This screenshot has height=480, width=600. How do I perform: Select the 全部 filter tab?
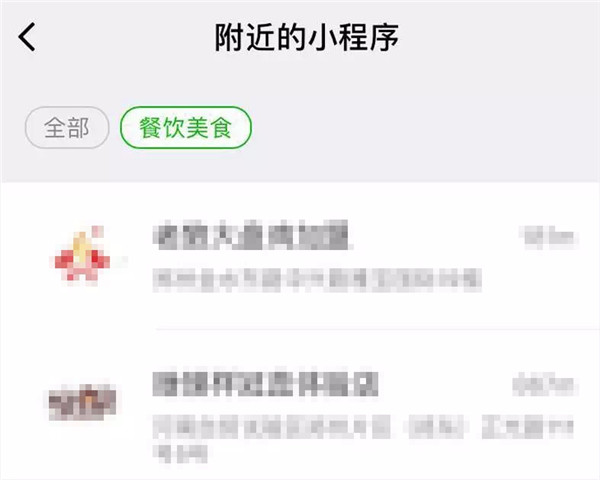67,127
